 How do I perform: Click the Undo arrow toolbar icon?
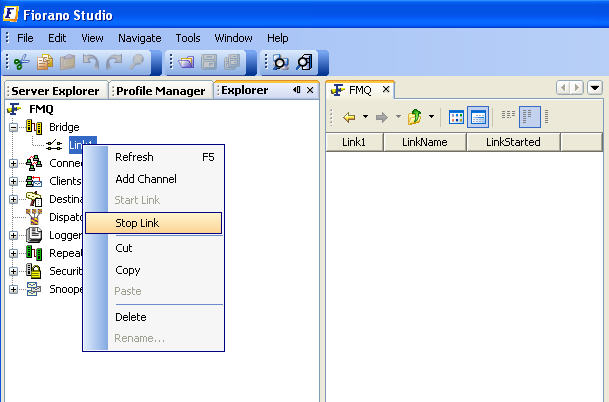[x=90, y=62]
